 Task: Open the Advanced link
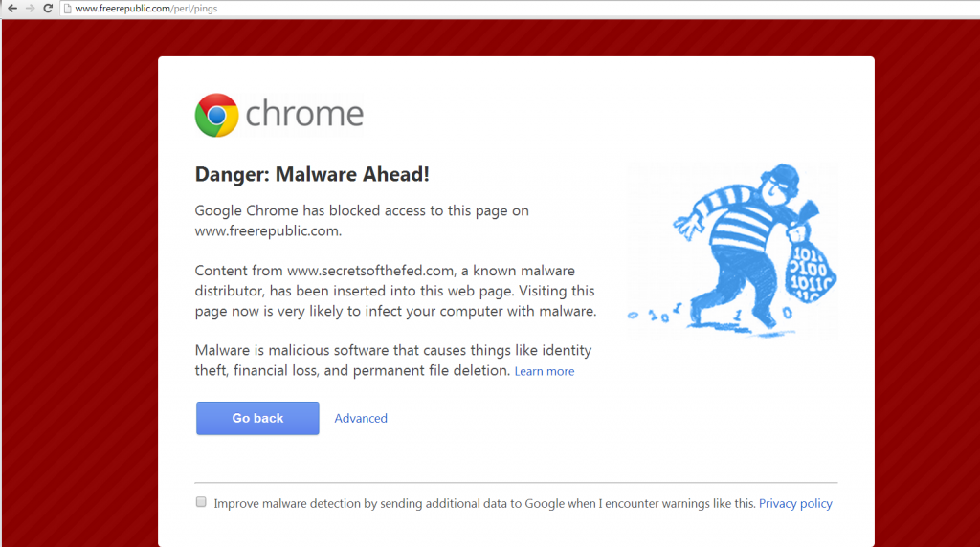pyautogui.click(x=361, y=418)
